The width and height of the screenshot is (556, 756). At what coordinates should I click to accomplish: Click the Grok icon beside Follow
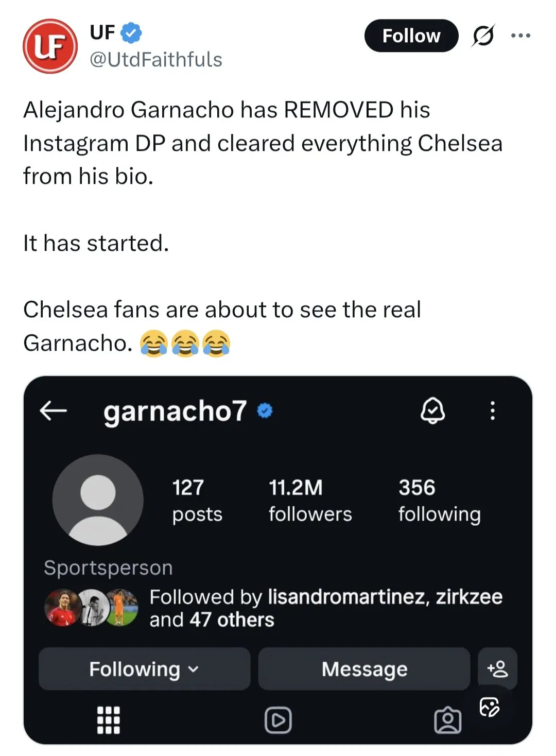(x=483, y=36)
